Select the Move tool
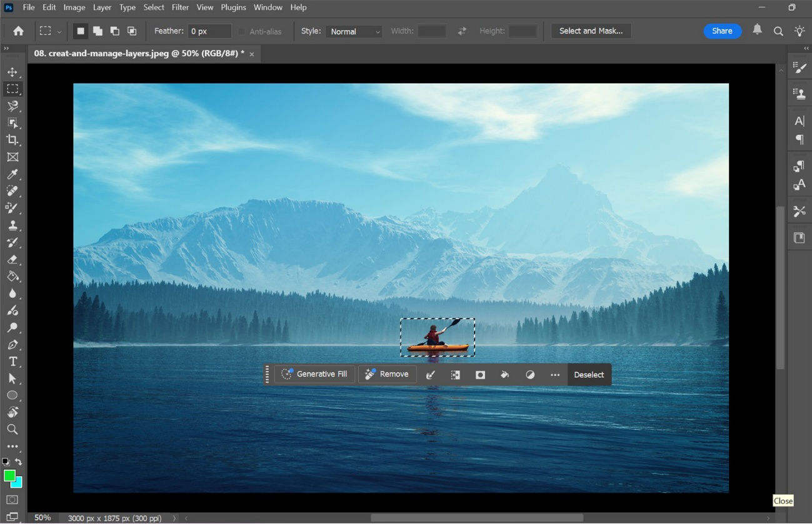 [x=13, y=72]
